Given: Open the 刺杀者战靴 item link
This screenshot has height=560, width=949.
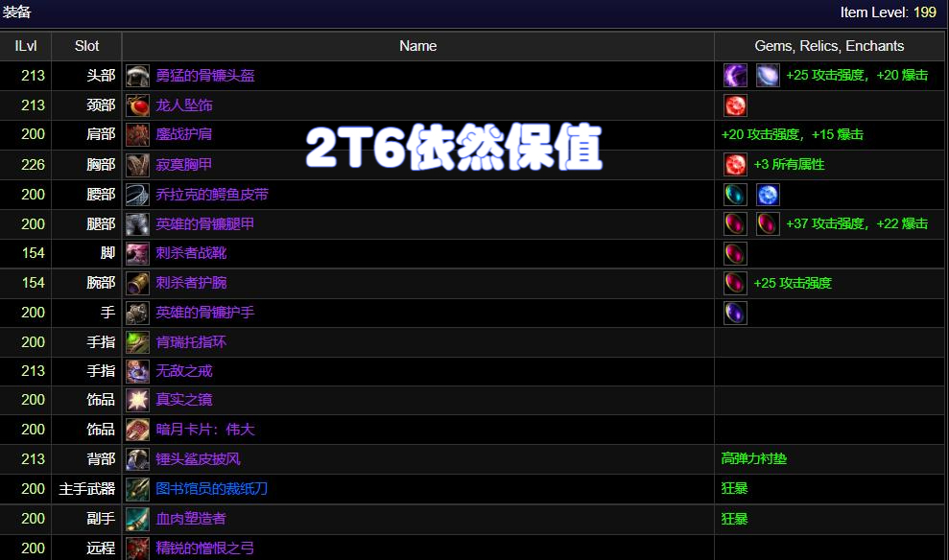Looking at the screenshot, I should pyautogui.click(x=191, y=253).
